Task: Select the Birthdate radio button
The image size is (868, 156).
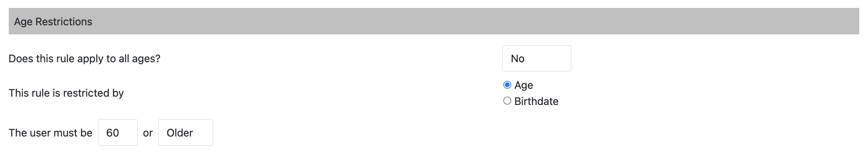Action: (507, 101)
